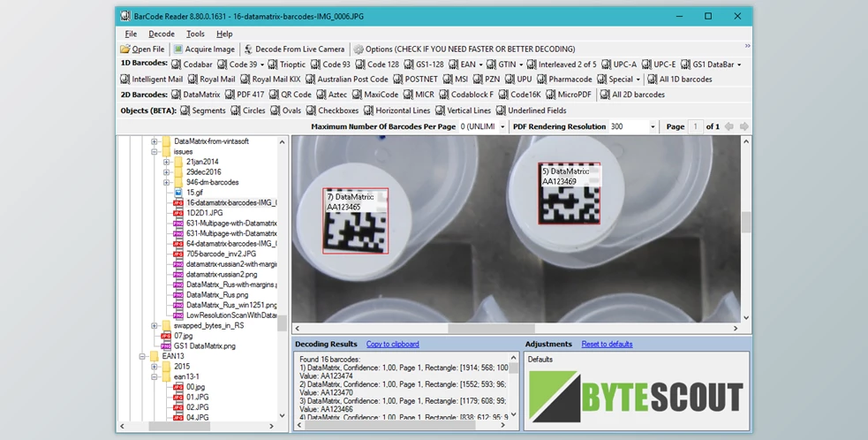Open the GS1 DataBar dropdown arrow

[x=739, y=64]
